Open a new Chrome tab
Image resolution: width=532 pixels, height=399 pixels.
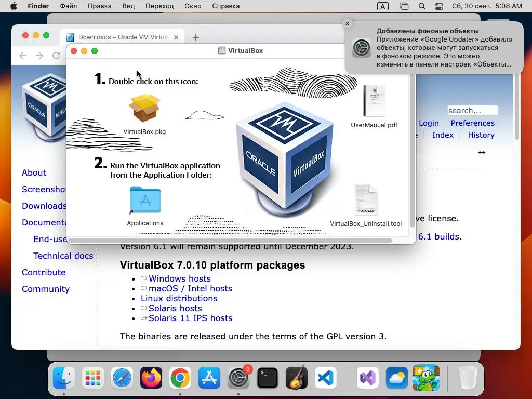point(196,37)
